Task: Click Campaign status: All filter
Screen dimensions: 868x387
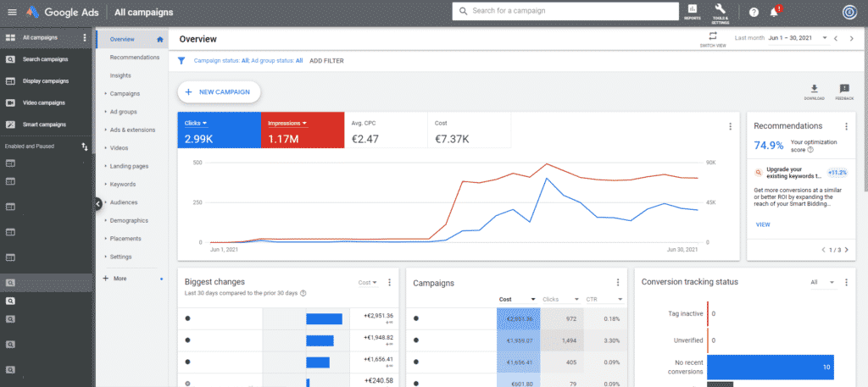Action: [221, 61]
